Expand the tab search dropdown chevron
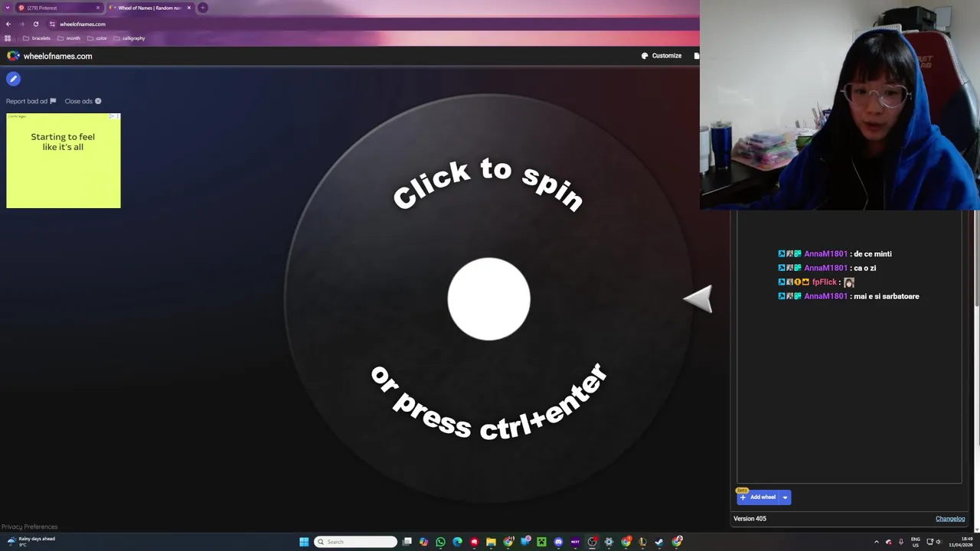The width and height of the screenshot is (980, 551). pyautogui.click(x=8, y=8)
